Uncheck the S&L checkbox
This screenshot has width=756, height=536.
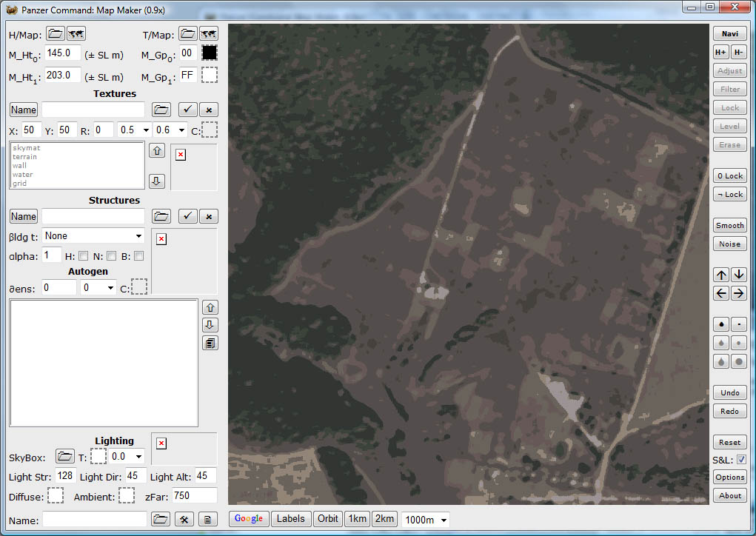pos(741,460)
